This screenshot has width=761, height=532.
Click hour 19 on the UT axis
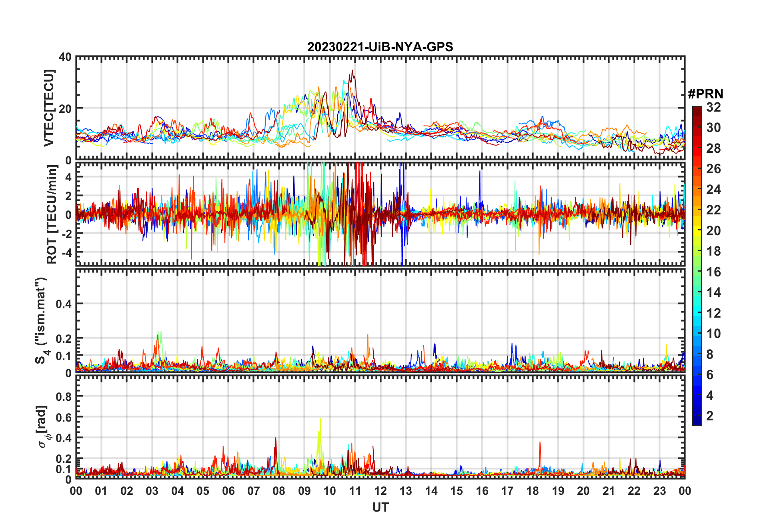click(558, 491)
